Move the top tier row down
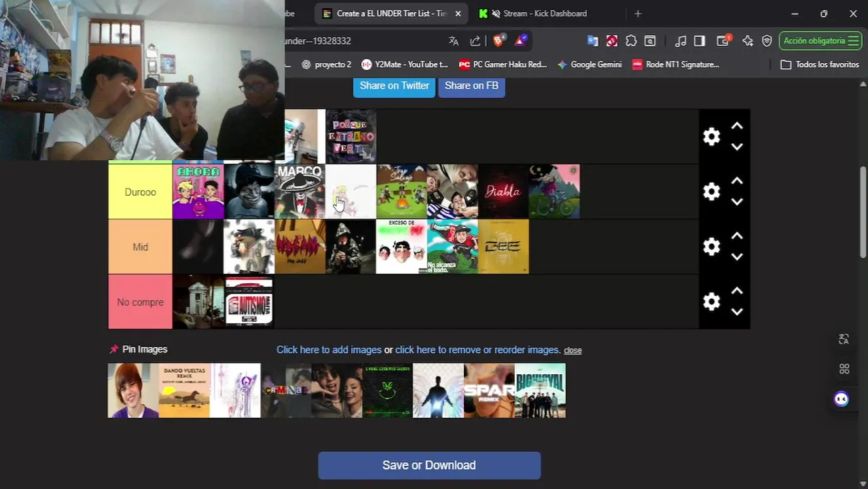This screenshot has width=868, height=489. point(737,147)
